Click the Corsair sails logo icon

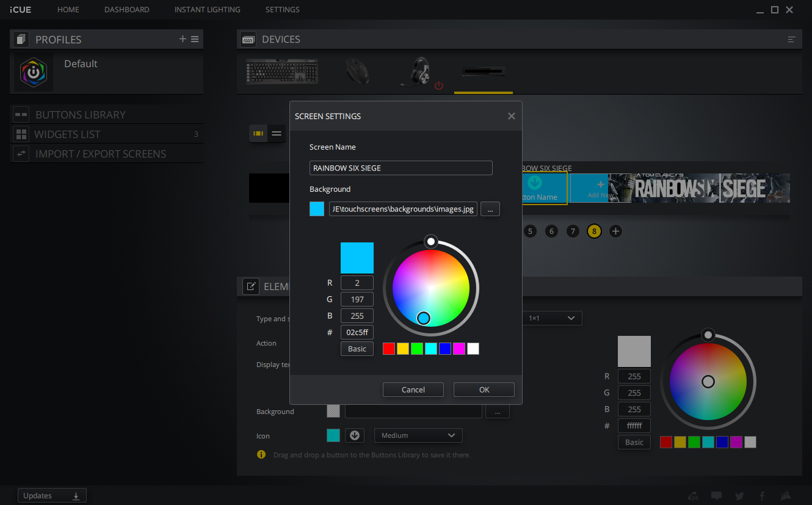click(787, 496)
